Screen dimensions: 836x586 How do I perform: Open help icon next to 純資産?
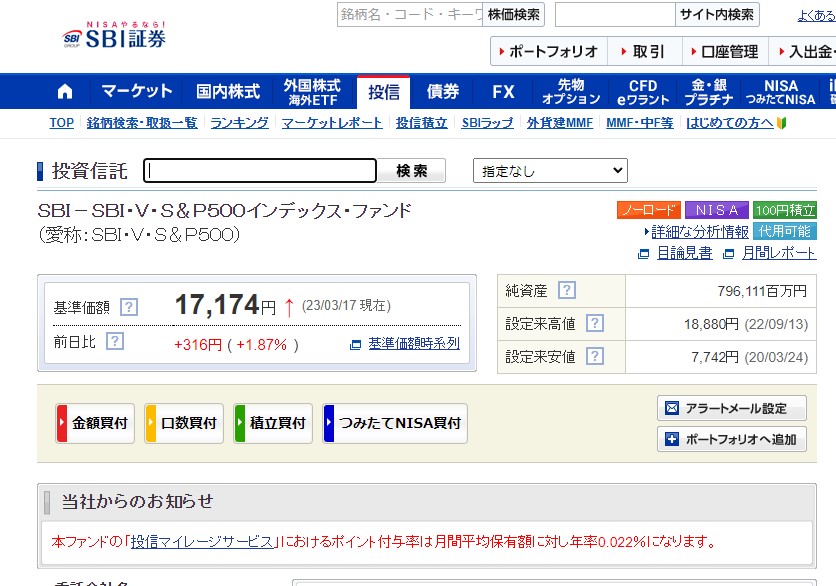point(567,290)
